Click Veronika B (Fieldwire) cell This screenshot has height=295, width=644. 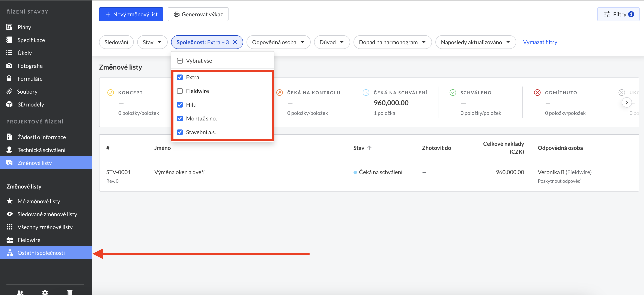coord(564,172)
